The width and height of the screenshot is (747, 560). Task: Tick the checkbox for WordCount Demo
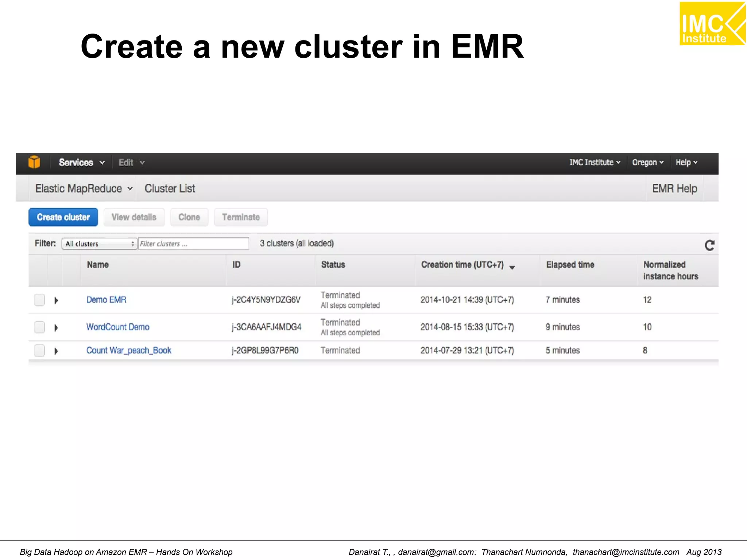pos(39,327)
